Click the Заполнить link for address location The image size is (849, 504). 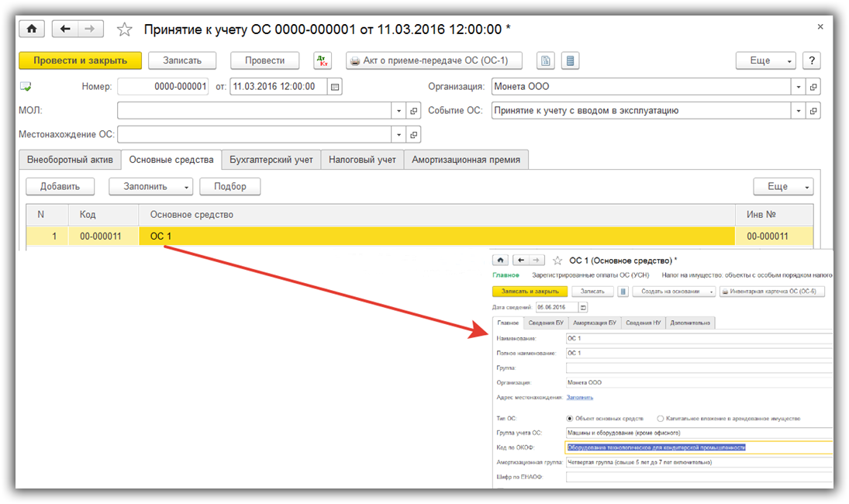tap(579, 397)
